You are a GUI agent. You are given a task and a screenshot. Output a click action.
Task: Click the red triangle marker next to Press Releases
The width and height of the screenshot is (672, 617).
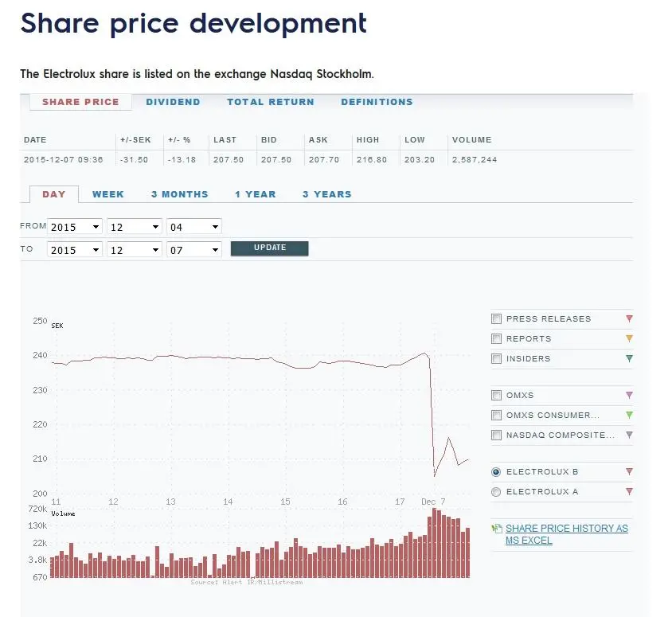click(629, 318)
